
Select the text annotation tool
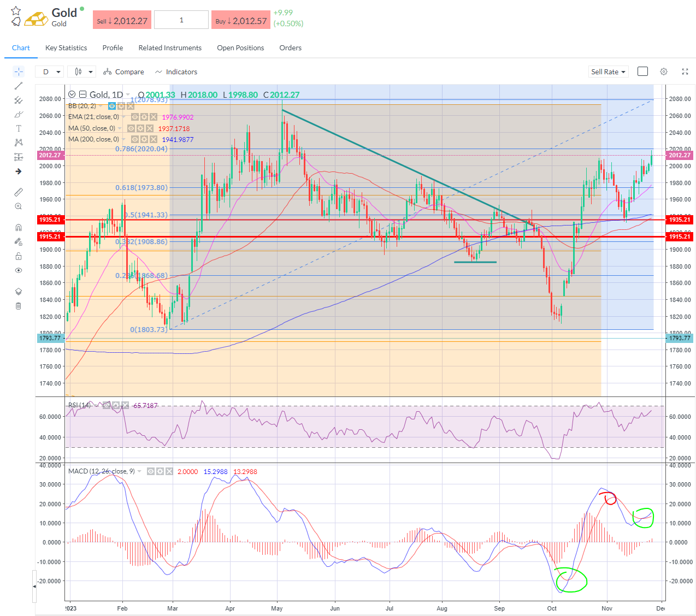click(x=19, y=128)
